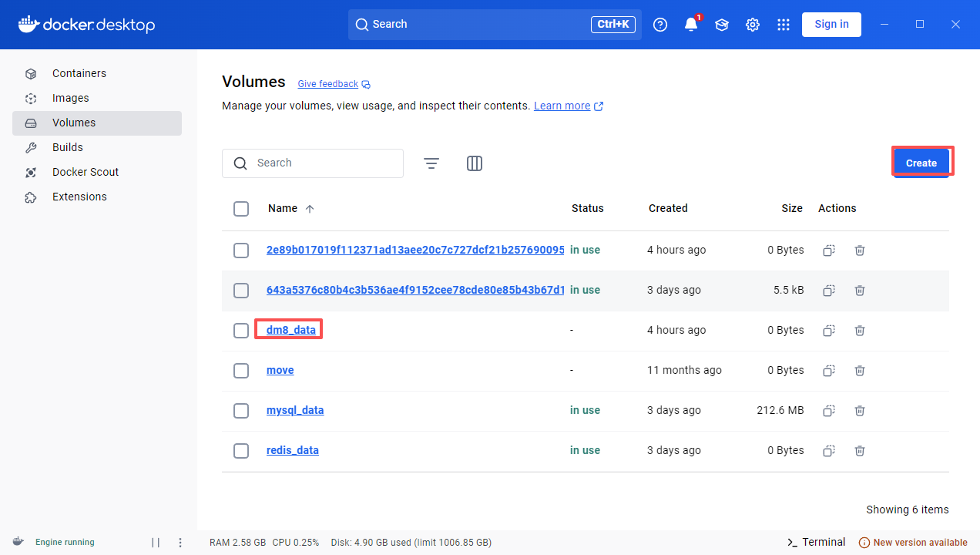
Task: Open the apps grid icon
Action: click(784, 25)
